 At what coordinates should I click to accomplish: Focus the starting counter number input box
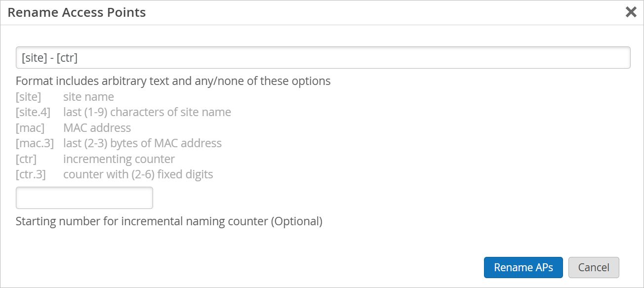tap(84, 198)
